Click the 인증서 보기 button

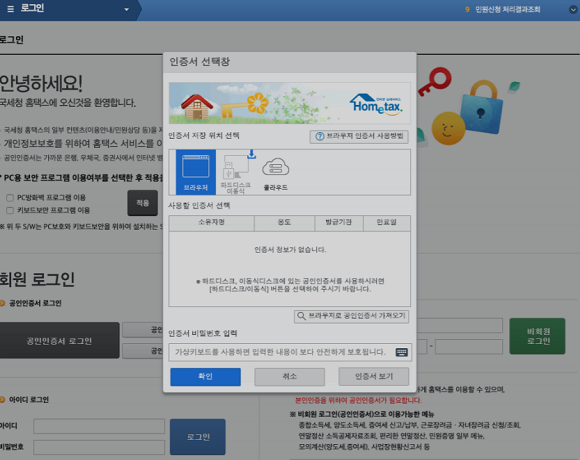(374, 376)
